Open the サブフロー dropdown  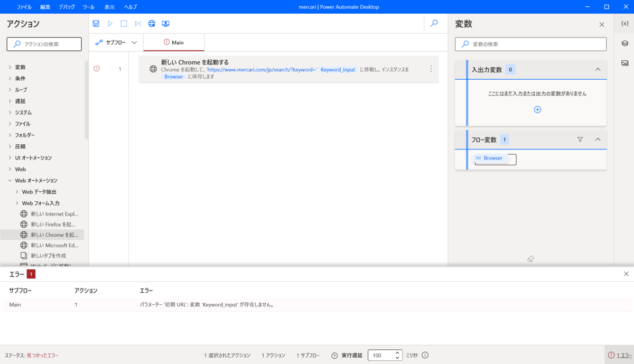pyautogui.click(x=116, y=42)
